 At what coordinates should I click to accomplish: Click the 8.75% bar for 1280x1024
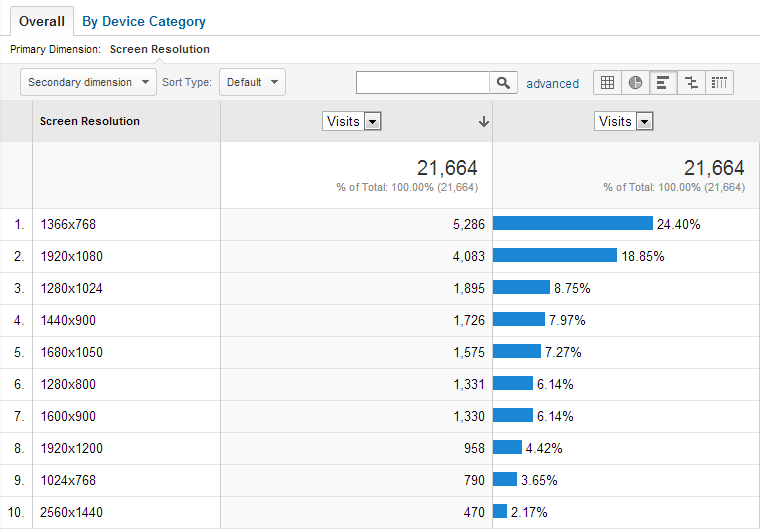[522, 287]
